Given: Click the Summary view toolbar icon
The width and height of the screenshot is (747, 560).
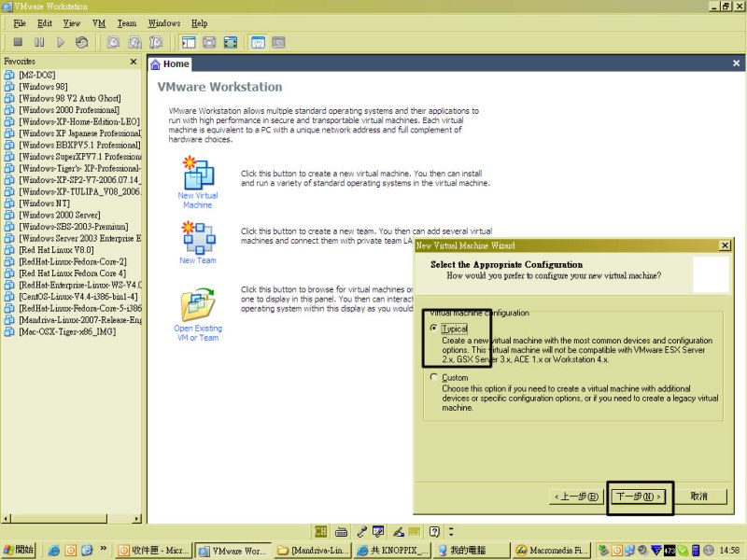Looking at the screenshot, I should pos(258,42).
